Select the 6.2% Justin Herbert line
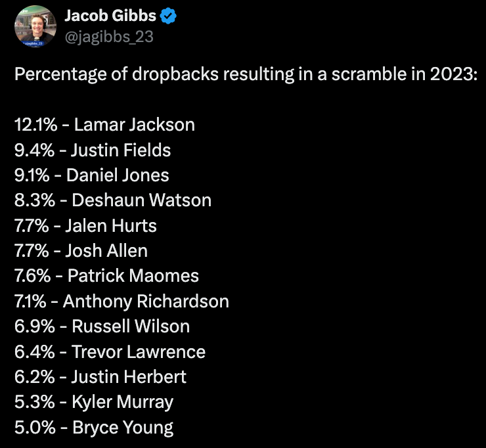The height and width of the screenshot is (448, 486). click(x=100, y=377)
